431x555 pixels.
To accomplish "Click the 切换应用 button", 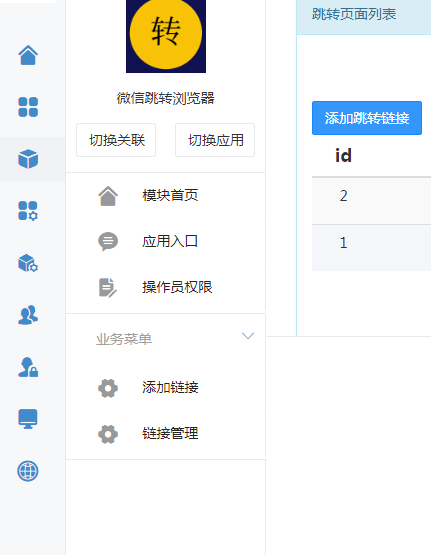I will coord(215,140).
